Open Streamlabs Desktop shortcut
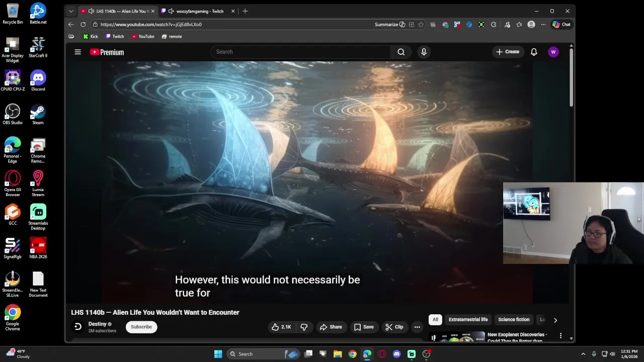The image size is (644, 362). pyautogui.click(x=38, y=217)
